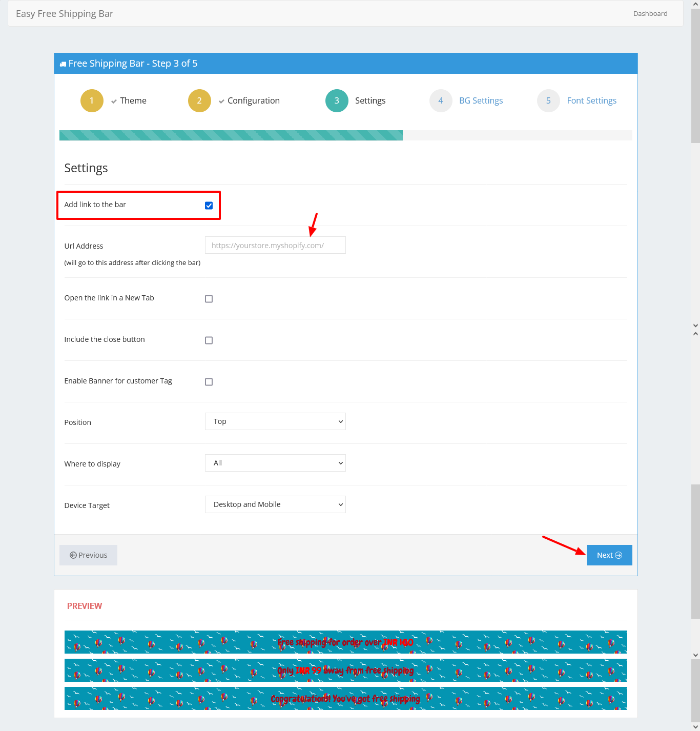Screen dimensions: 700x731
Task: Focus the Url Address input field
Action: click(x=275, y=245)
